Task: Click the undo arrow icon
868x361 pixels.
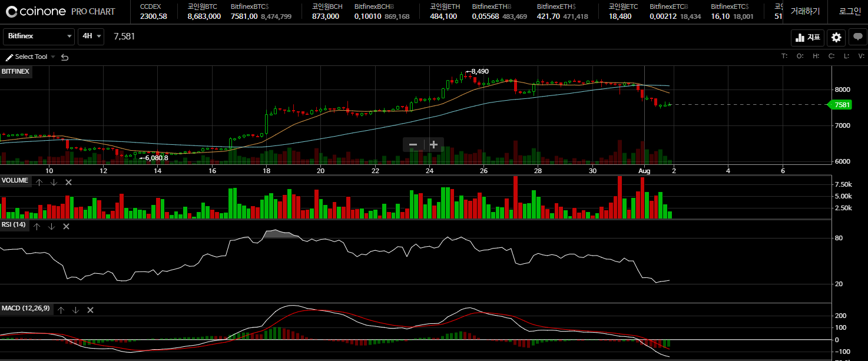Action: click(x=65, y=57)
